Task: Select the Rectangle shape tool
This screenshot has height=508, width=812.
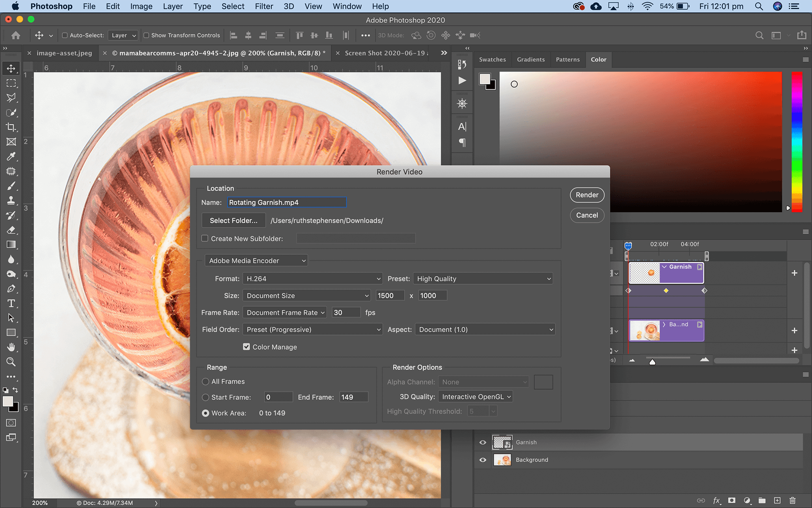Action: coord(11,333)
